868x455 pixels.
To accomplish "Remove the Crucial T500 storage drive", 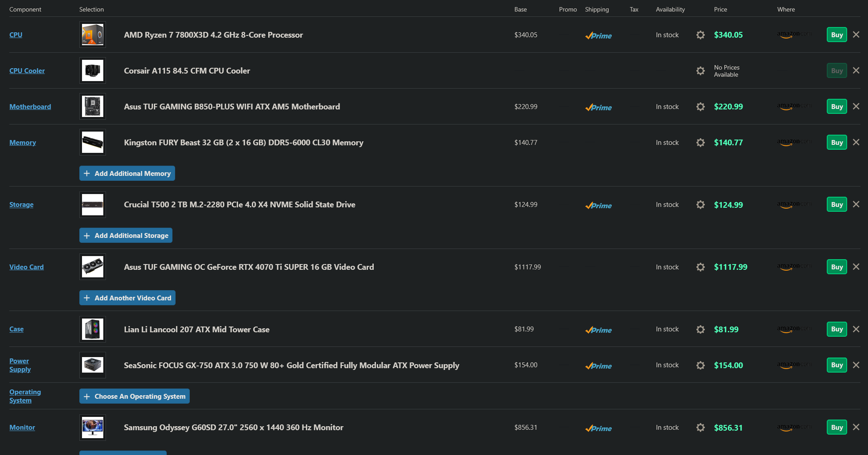I will (x=856, y=204).
